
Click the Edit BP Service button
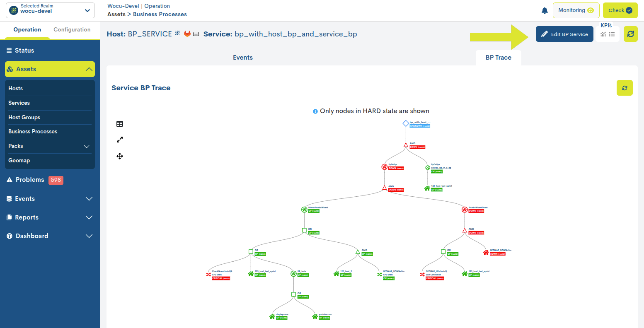tap(564, 34)
